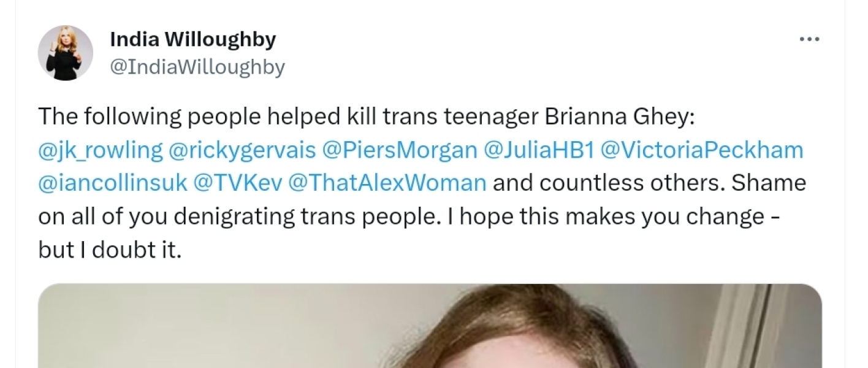Go to the @VictoriaPeckham mention
Image resolution: width=868 pixels, height=368 pixels.
pos(701,150)
